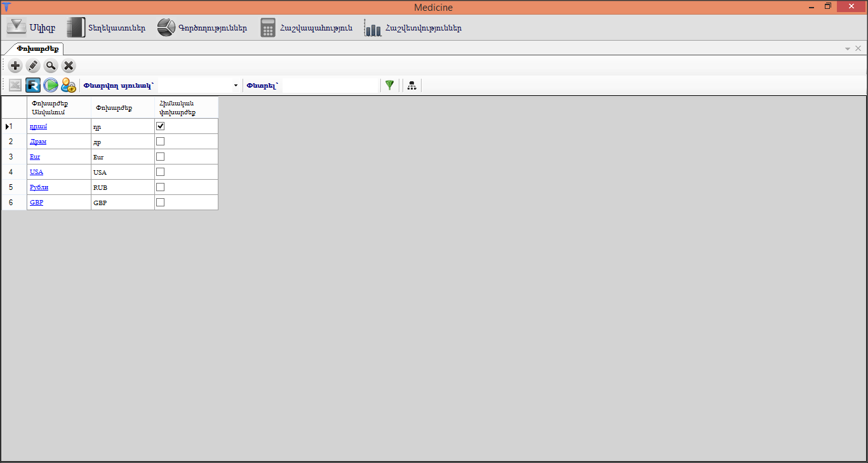Select row header number 6
The width and height of the screenshot is (868, 463).
[15, 203]
